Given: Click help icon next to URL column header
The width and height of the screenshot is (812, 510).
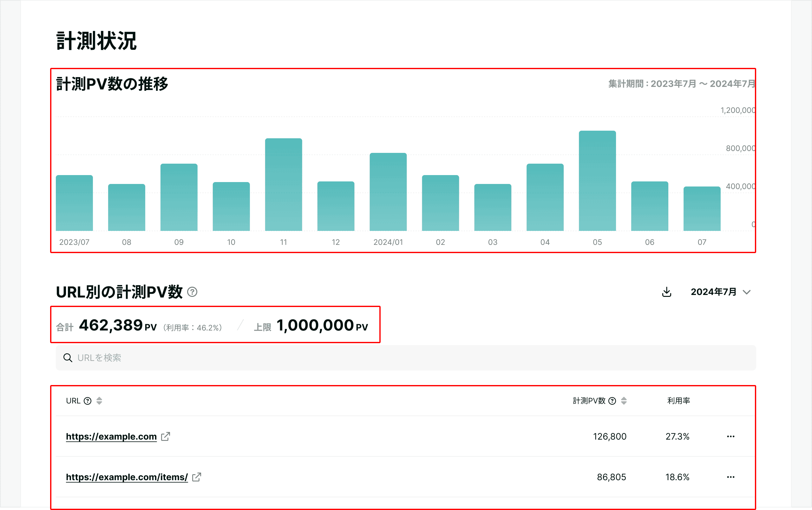Looking at the screenshot, I should [87, 401].
